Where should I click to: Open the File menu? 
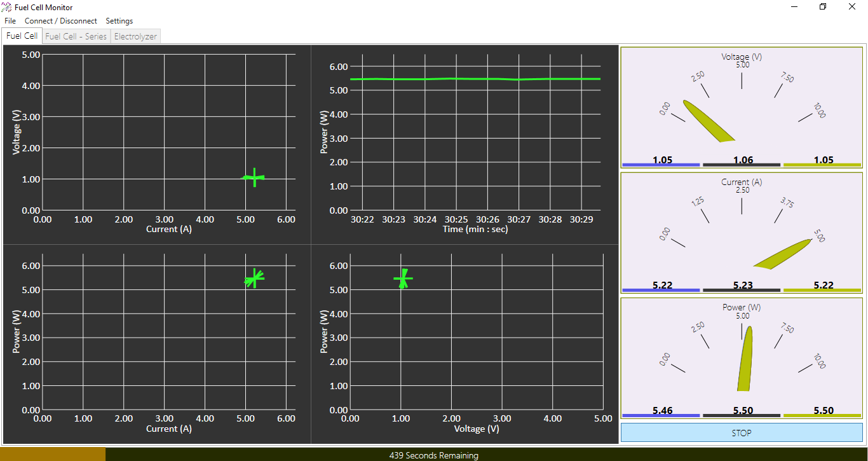point(10,20)
